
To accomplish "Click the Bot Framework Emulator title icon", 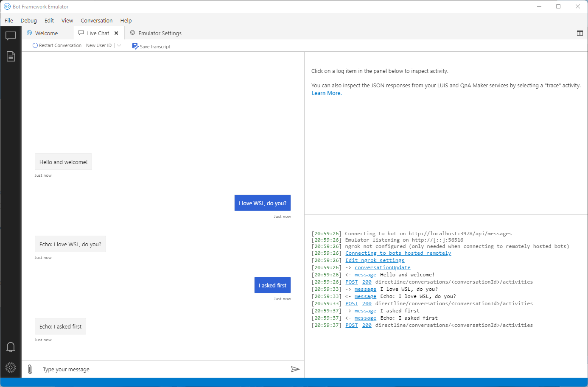I will (x=7, y=6).
